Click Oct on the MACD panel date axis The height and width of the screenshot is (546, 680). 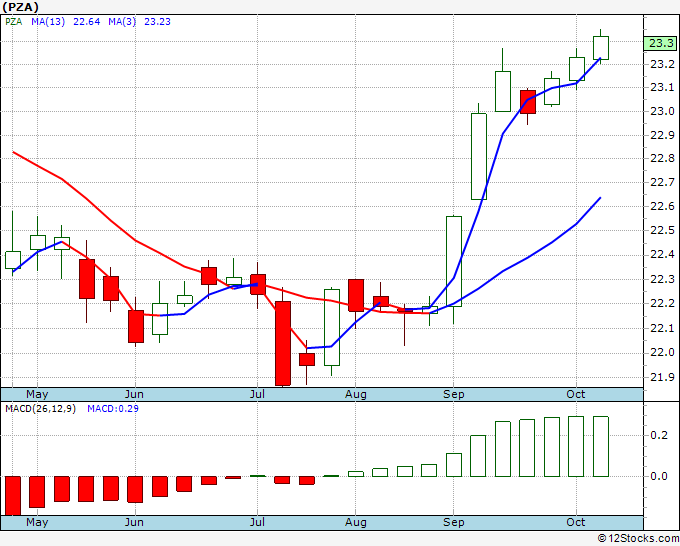coord(576,522)
